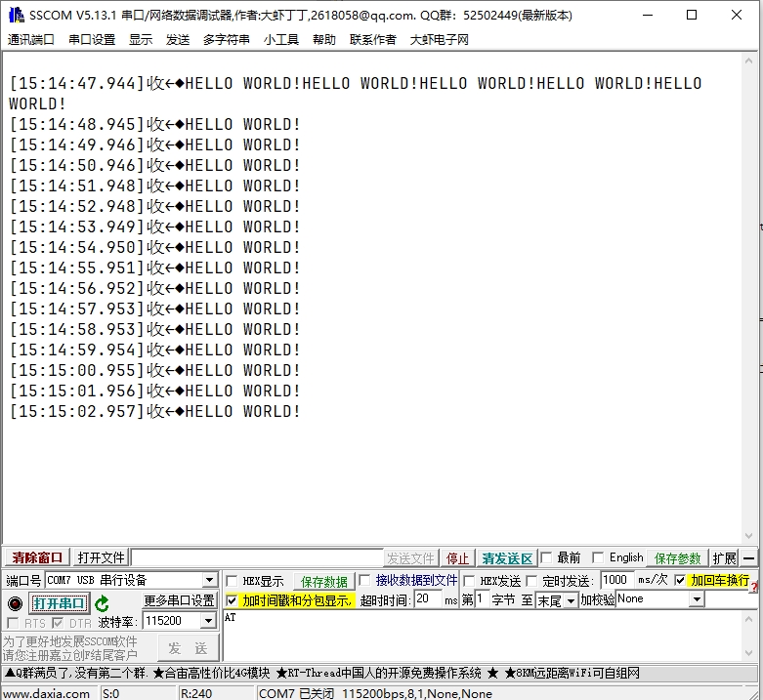Click the receive window scrollbar down arrow

click(748, 536)
